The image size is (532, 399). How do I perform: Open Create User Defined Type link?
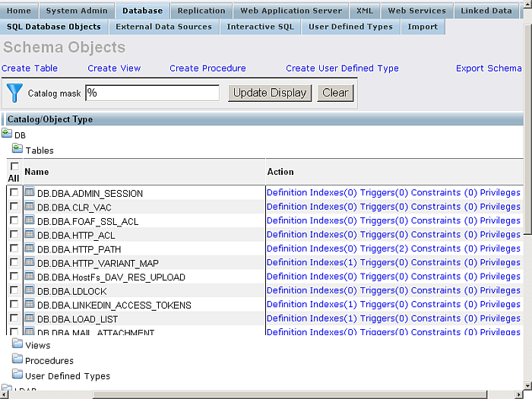pyautogui.click(x=342, y=68)
